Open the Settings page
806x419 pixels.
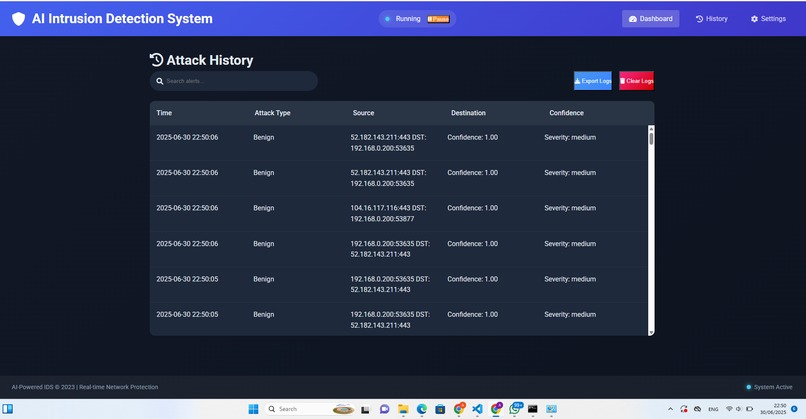(x=768, y=19)
